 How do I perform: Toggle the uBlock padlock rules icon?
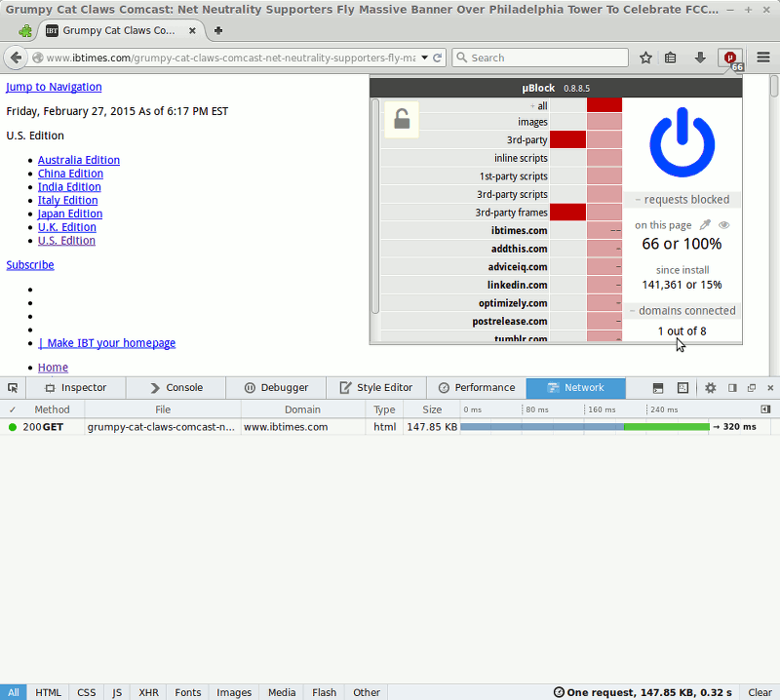pos(402,119)
